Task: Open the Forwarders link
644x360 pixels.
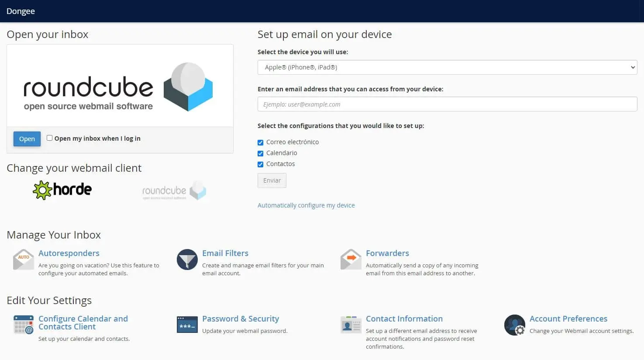Action: pyautogui.click(x=387, y=253)
